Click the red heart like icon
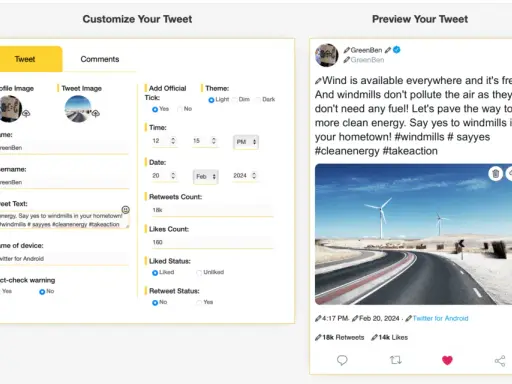 click(x=447, y=360)
